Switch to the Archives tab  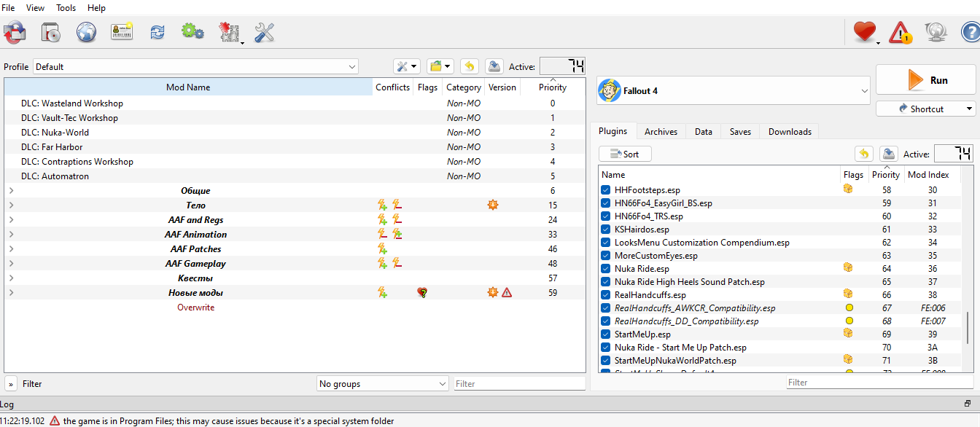click(x=661, y=131)
